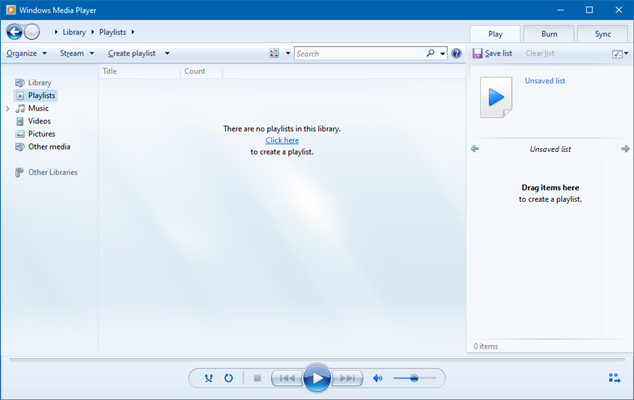Go to next list with right arrow
Screen dimensions: 634x400
[625, 149]
